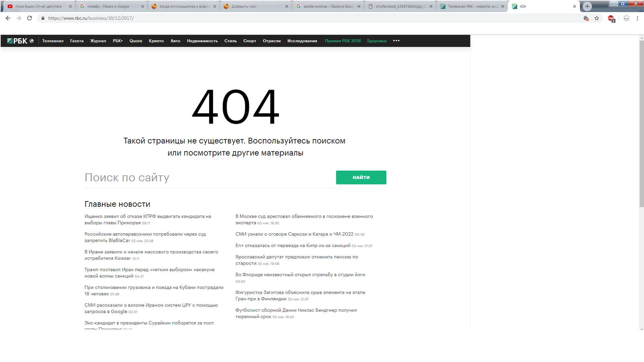Image resolution: width=644 pixels, height=362 pixels.
Task: Close the 'Илья Яшин. Отчет депутата' tab
Action: (x=70, y=6)
